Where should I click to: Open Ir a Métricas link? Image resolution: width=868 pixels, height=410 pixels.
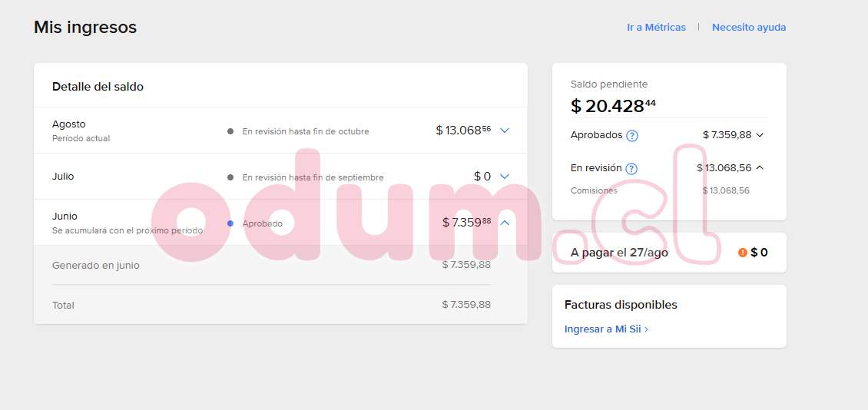(x=656, y=28)
